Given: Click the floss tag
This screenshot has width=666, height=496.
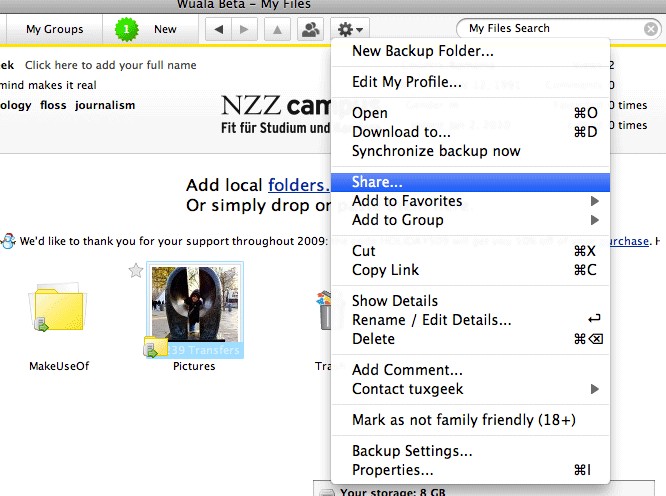Looking at the screenshot, I should point(53,105).
